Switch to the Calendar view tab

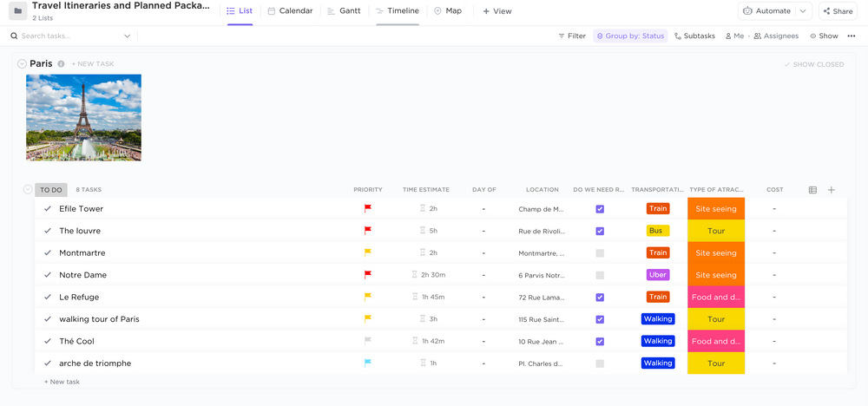pyautogui.click(x=290, y=11)
